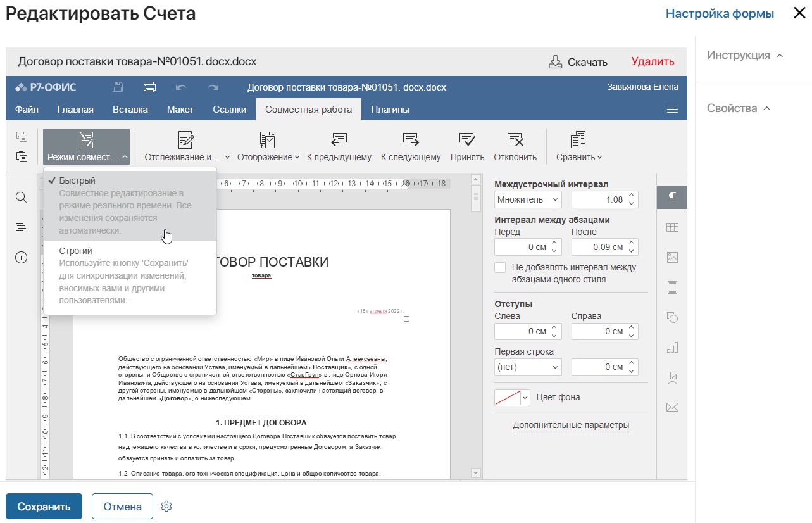Screen dimensions: 812x523
Task: Open table settings in the right sidebar
Action: click(x=672, y=227)
